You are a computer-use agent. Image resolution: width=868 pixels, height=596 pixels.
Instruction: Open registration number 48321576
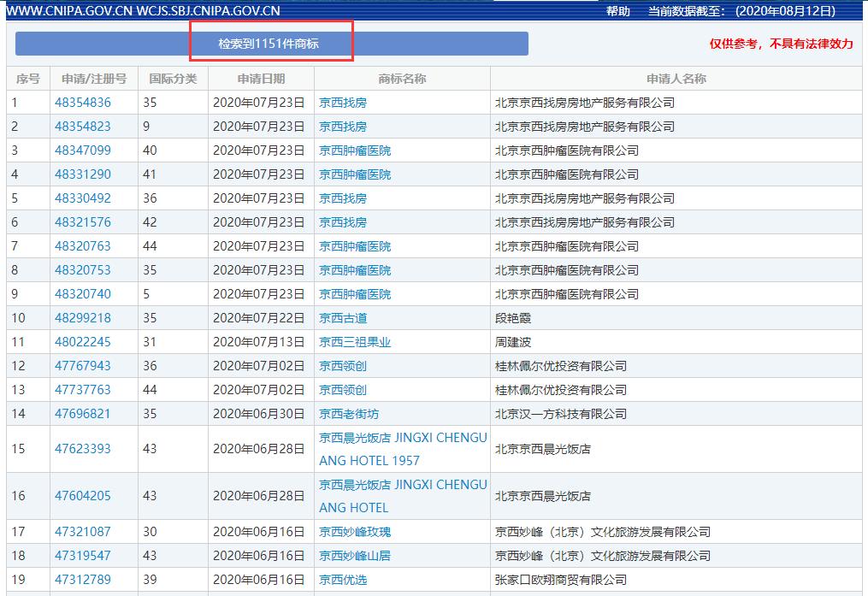(x=82, y=222)
